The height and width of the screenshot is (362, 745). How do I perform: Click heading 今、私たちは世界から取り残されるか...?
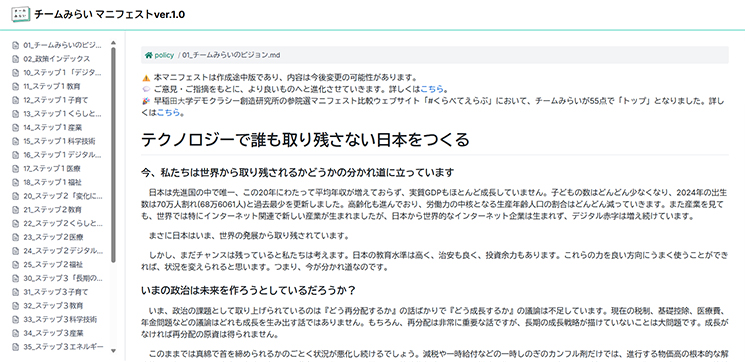[x=298, y=172]
